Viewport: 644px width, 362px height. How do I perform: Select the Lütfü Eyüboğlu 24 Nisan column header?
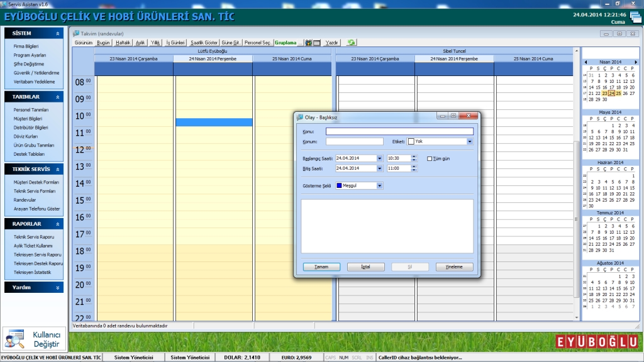click(x=213, y=58)
